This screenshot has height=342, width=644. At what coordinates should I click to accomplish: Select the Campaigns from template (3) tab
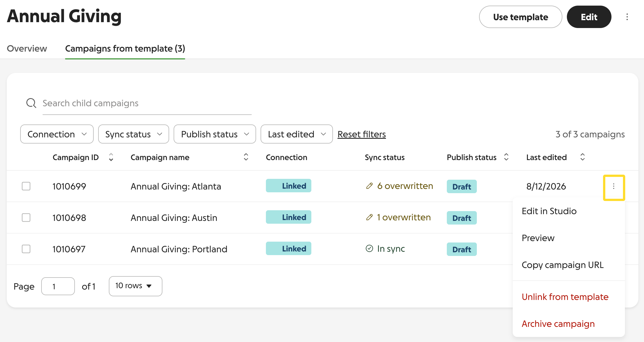[x=125, y=48]
